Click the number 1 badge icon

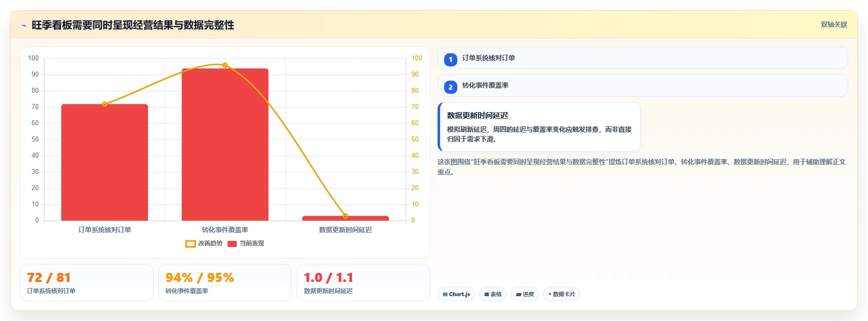(450, 59)
